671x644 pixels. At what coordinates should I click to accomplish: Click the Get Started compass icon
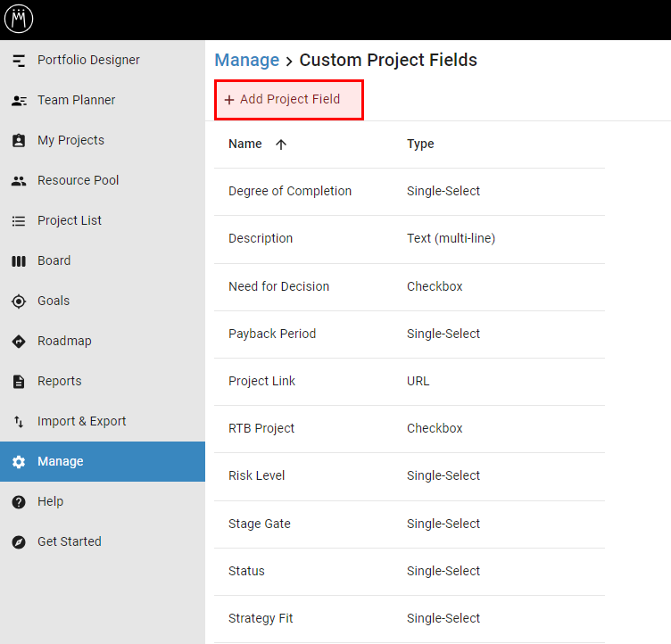coord(19,542)
